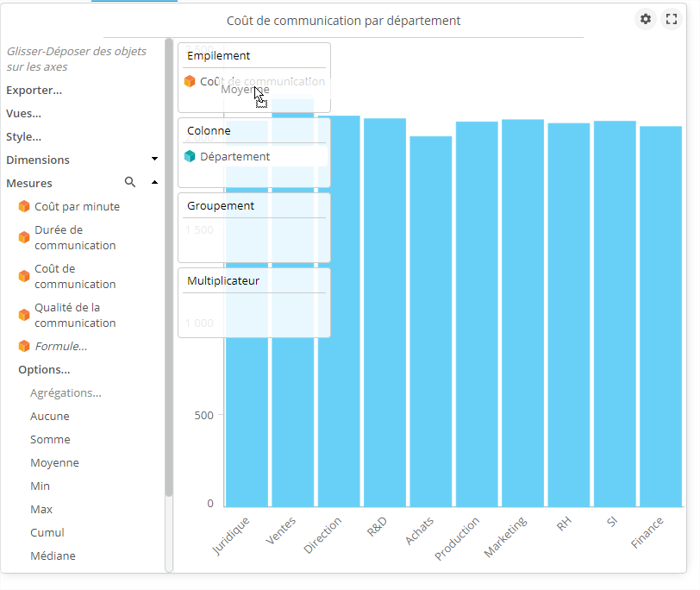Select the Somme aggregation

click(x=50, y=440)
